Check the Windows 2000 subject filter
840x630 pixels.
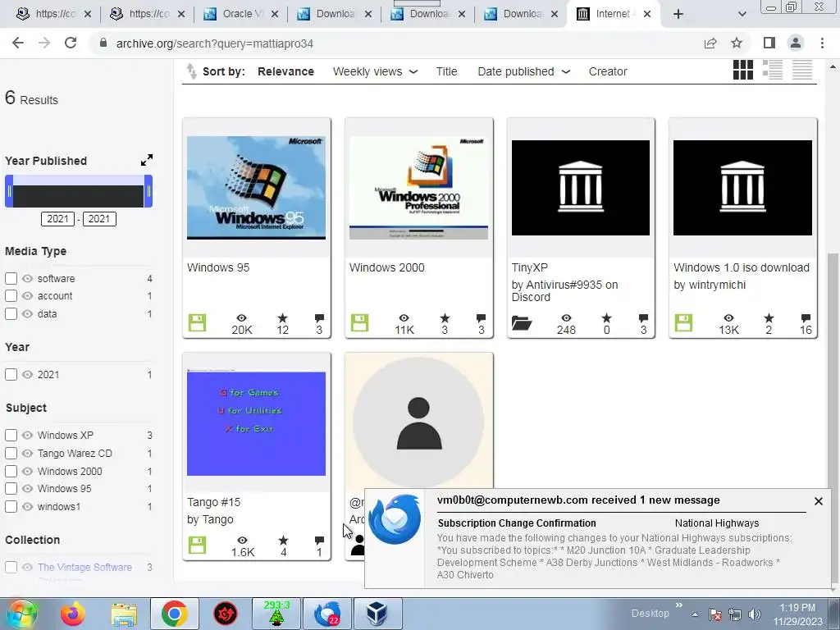(x=11, y=472)
